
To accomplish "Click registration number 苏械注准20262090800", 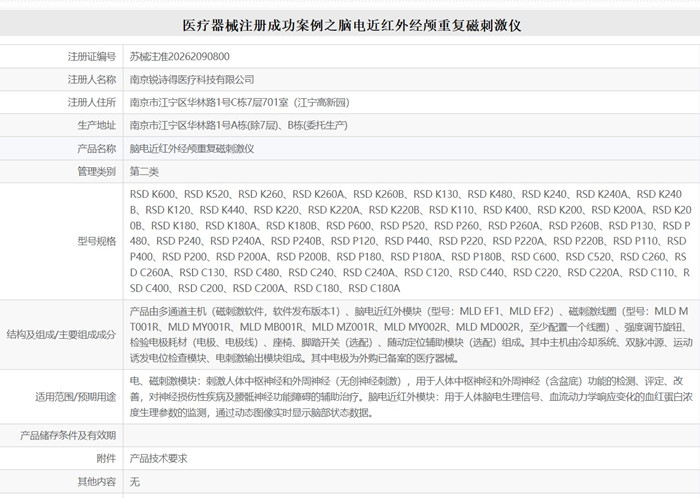I will point(179,57).
